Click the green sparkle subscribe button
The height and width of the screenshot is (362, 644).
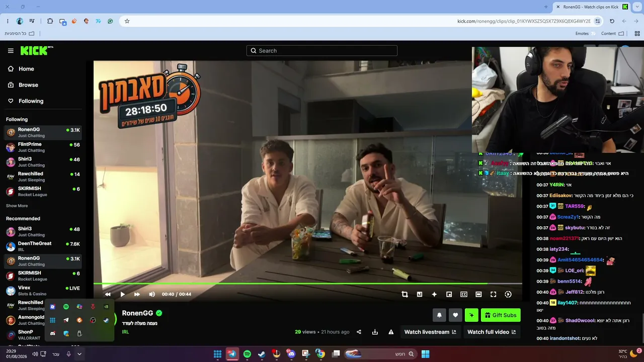(471, 315)
